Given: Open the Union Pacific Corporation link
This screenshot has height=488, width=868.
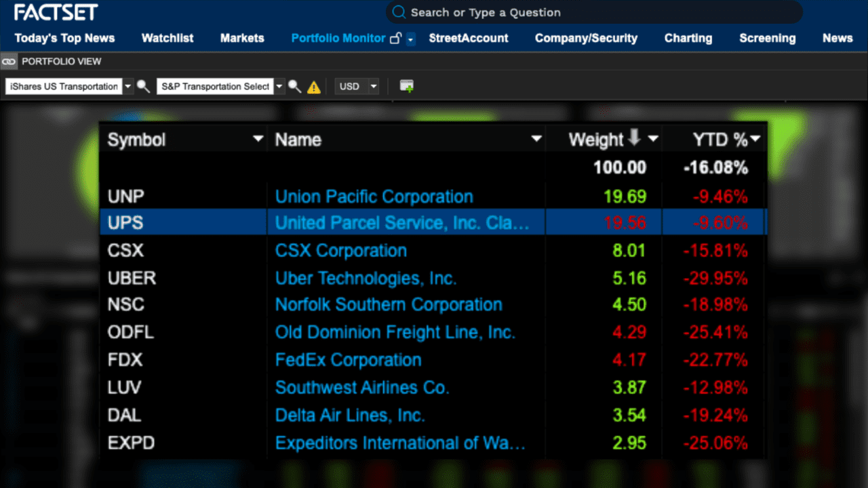Looking at the screenshot, I should click(x=374, y=197).
